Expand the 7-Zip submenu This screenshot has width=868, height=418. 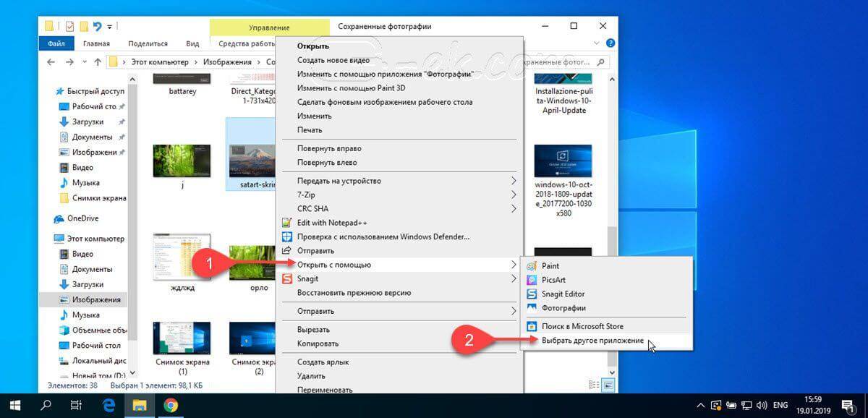pyautogui.click(x=514, y=195)
